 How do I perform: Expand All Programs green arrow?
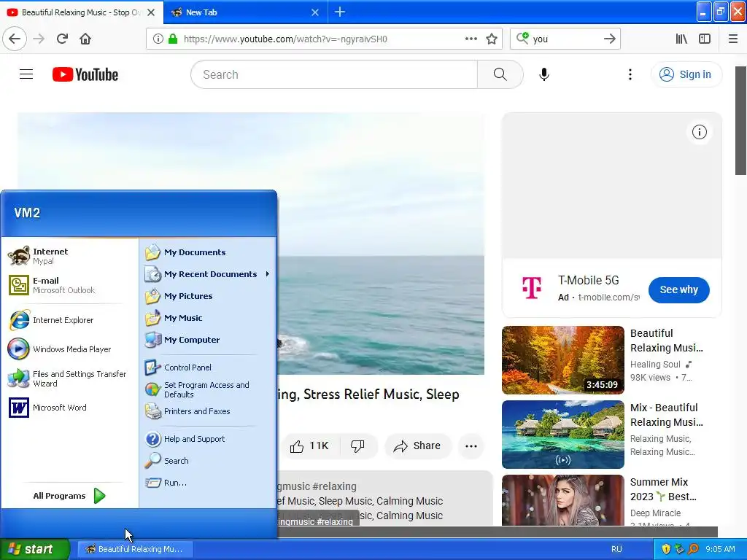click(x=99, y=496)
